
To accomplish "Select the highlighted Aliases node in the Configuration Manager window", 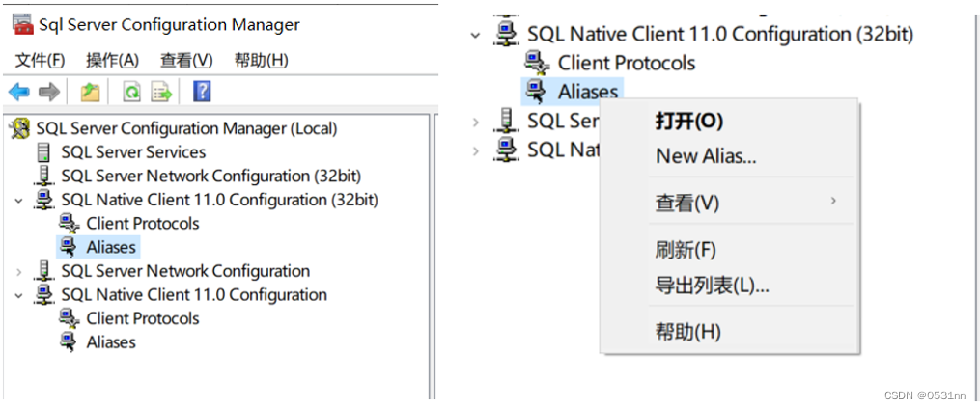I will tap(111, 247).
